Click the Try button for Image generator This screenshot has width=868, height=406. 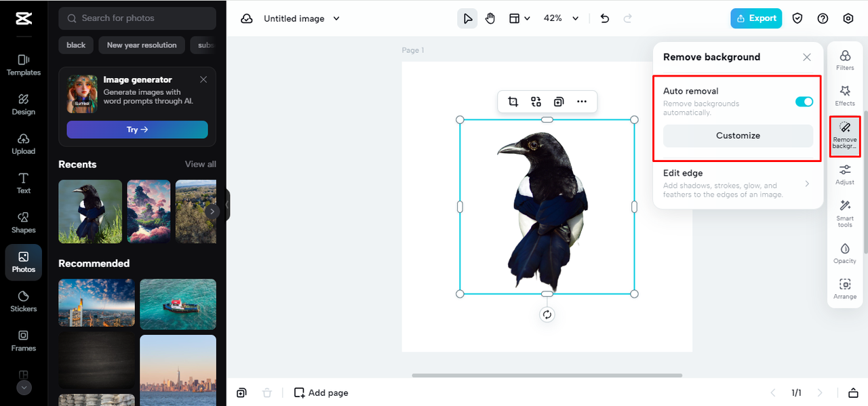click(138, 129)
